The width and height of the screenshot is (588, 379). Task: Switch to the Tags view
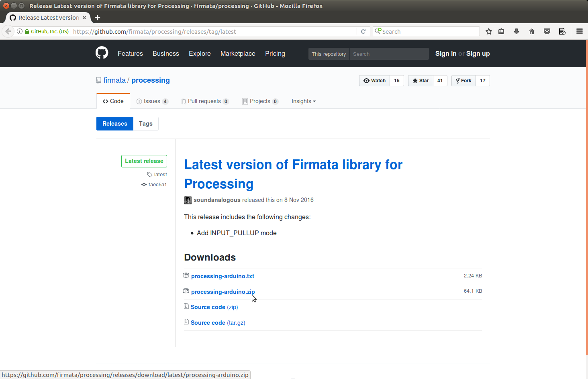(x=145, y=123)
